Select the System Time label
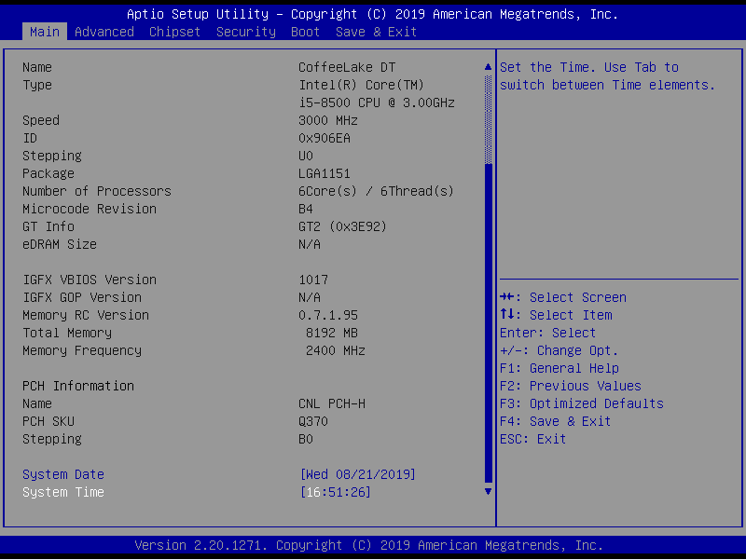The height and width of the screenshot is (560, 746). point(63,492)
